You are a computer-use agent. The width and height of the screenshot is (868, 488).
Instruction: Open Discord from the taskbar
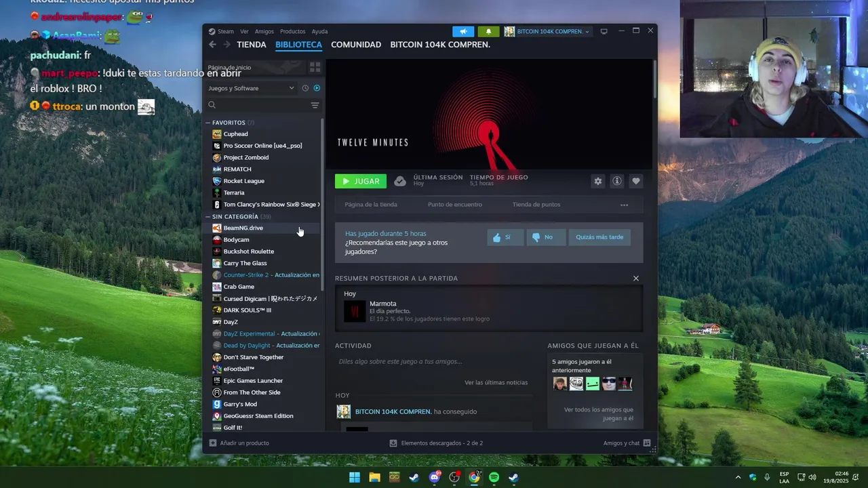pos(435,477)
